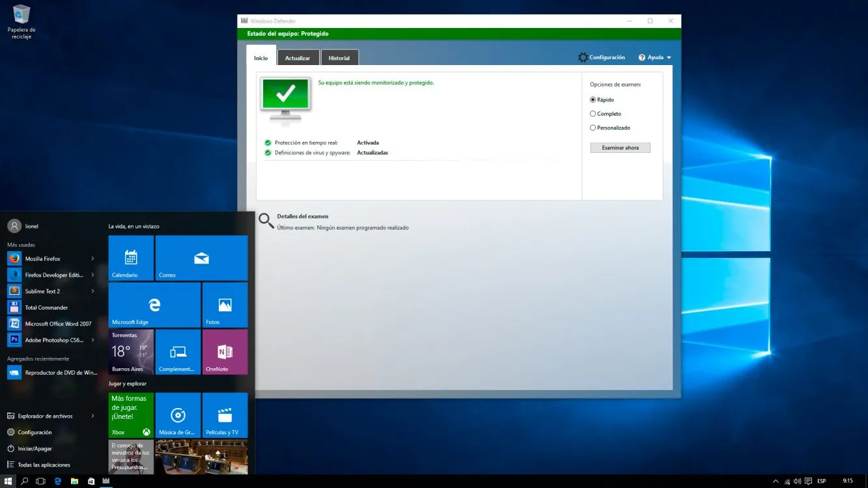Select the Completo scan option
Screen dimensions: 868x488
pyautogui.click(x=593, y=114)
